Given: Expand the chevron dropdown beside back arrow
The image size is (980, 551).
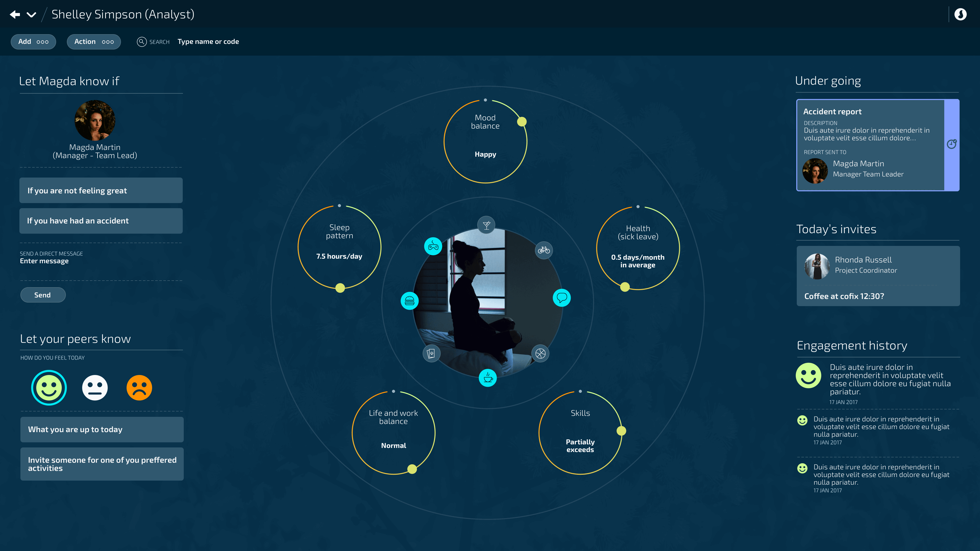Looking at the screenshot, I should pyautogui.click(x=32, y=15).
